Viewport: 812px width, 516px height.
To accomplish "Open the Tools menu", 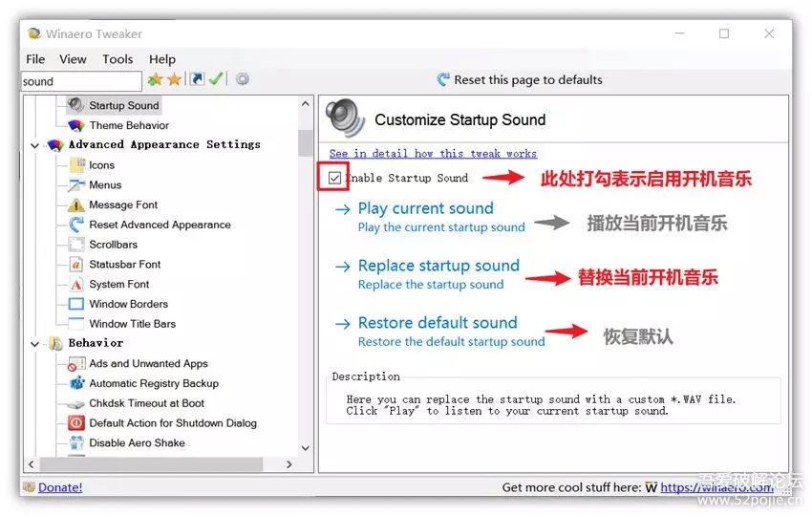I will tap(118, 59).
